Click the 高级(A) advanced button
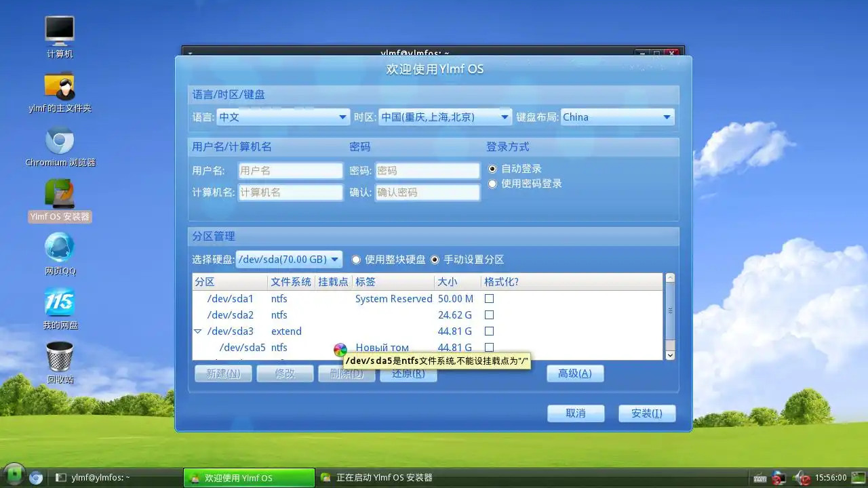 click(575, 373)
